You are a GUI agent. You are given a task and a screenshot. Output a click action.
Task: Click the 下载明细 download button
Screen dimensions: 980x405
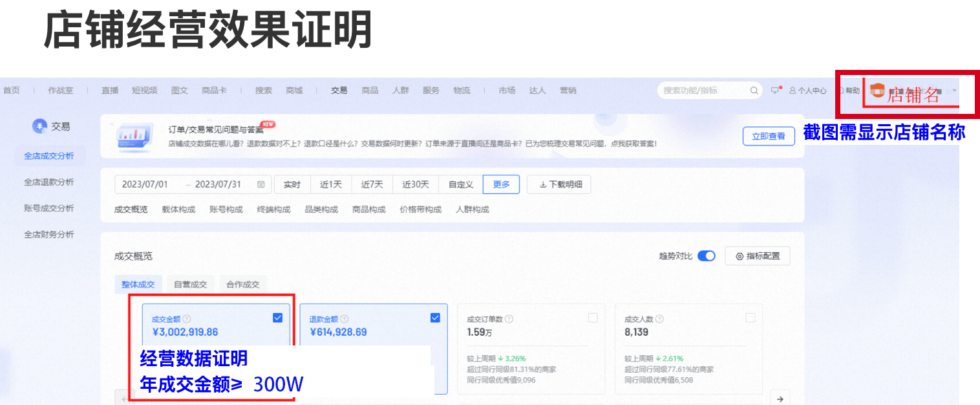click(559, 184)
